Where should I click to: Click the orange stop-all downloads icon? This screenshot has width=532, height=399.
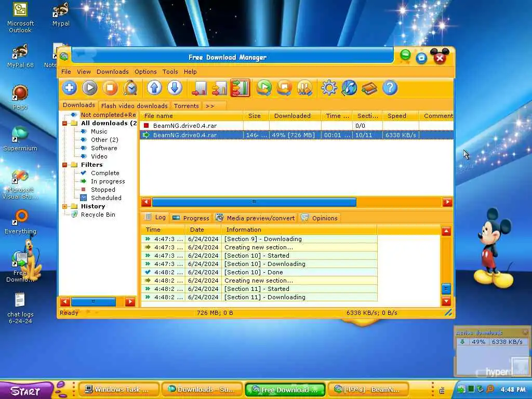tap(284, 88)
